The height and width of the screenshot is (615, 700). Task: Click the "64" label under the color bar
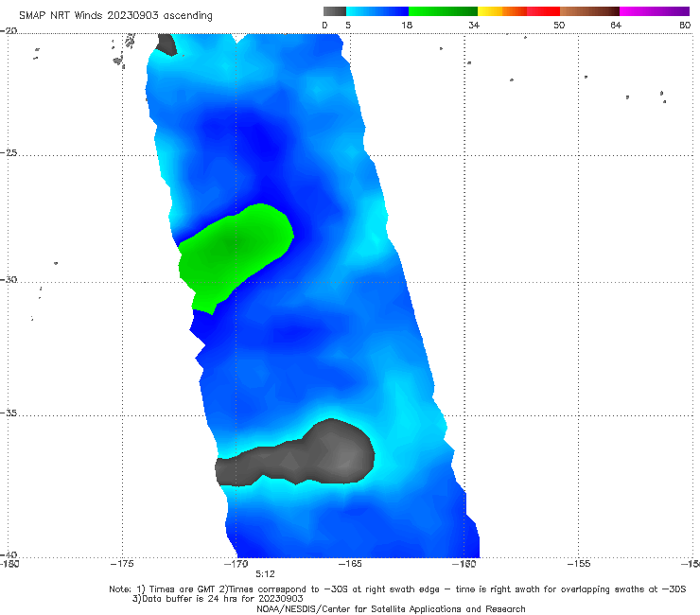click(x=616, y=25)
